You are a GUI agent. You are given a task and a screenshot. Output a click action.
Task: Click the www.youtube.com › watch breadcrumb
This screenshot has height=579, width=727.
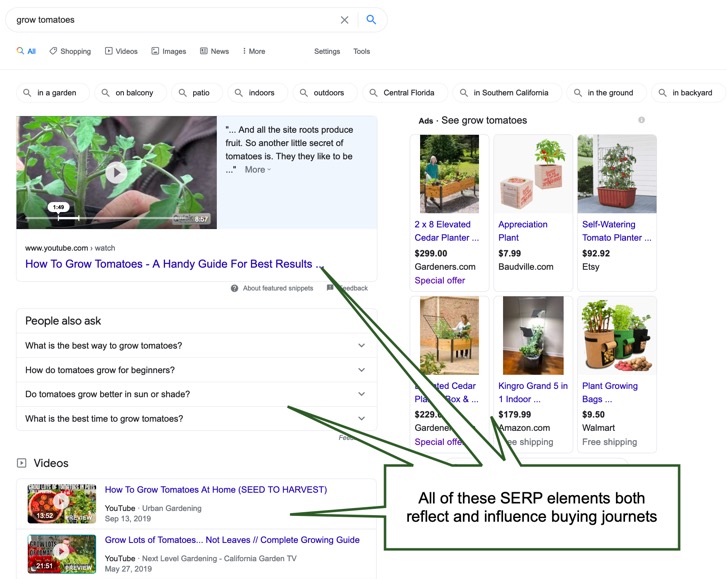70,248
